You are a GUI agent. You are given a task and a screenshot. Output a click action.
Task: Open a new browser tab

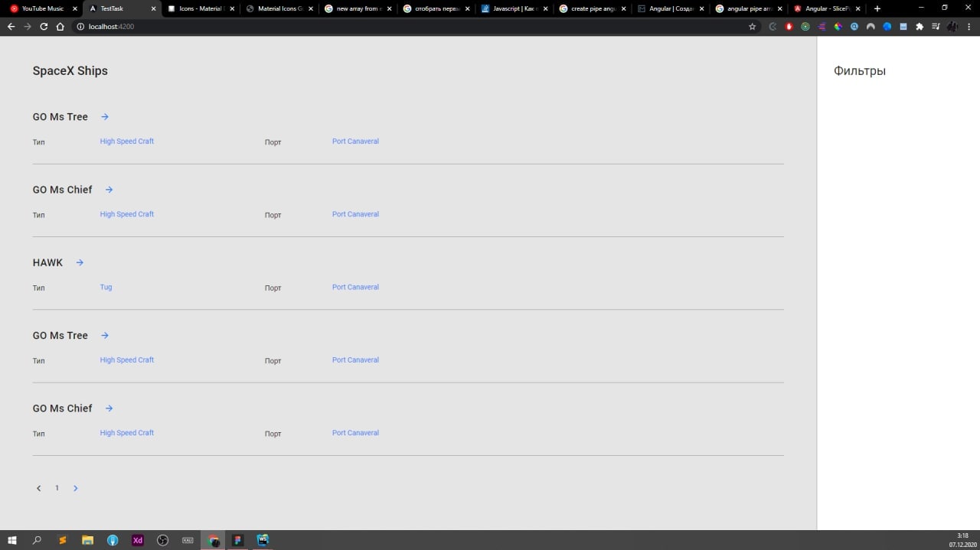[877, 8]
